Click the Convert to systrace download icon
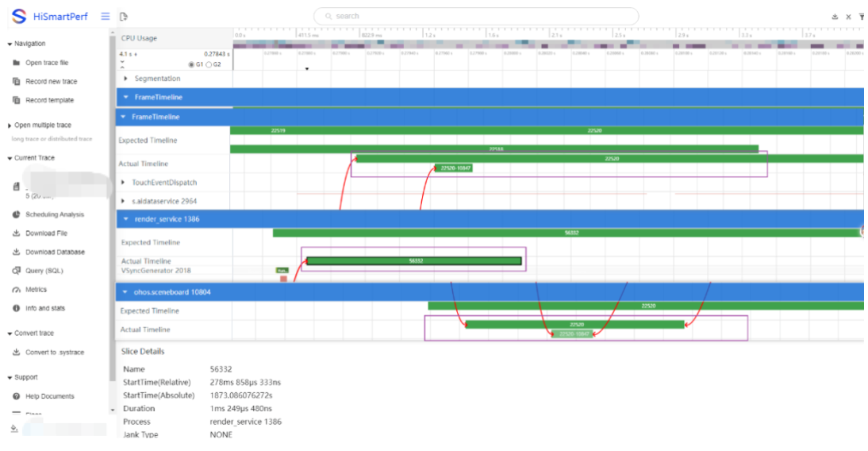The height and width of the screenshot is (451, 868). tap(16, 352)
